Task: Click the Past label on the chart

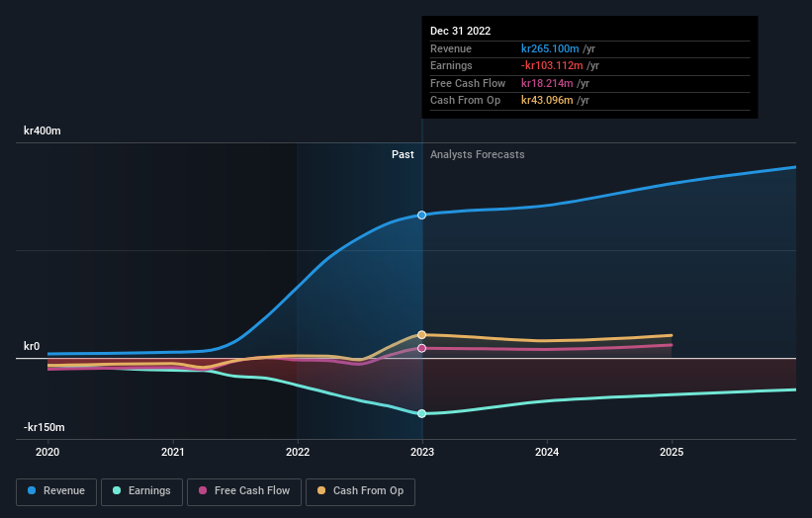Action: click(403, 155)
